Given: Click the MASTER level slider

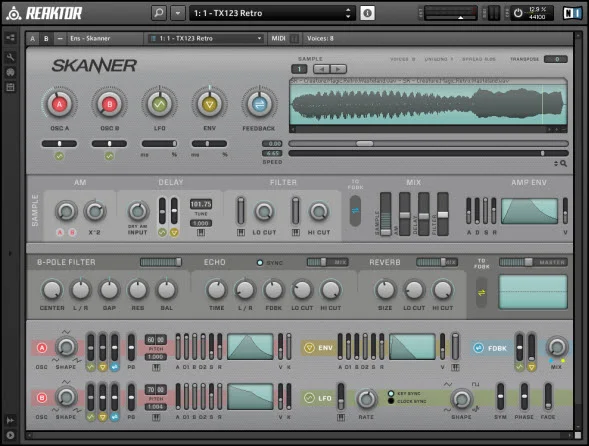Looking at the screenshot, I should [x=533, y=262].
